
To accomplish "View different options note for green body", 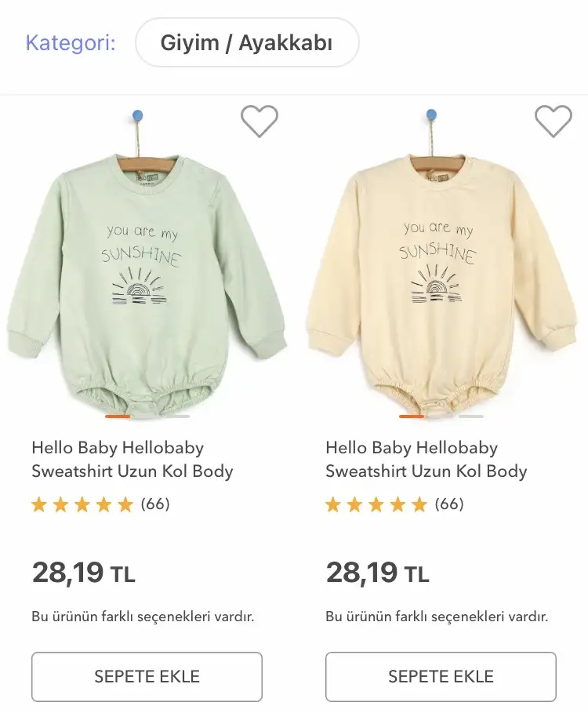I will pyautogui.click(x=143, y=617).
